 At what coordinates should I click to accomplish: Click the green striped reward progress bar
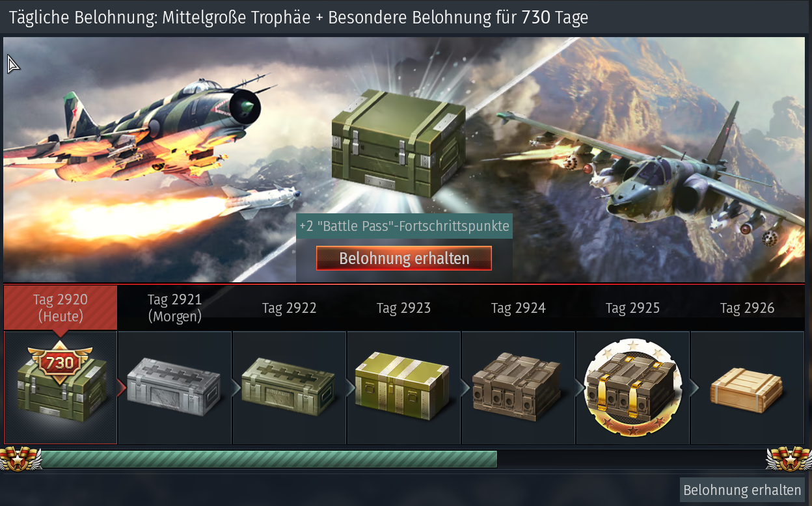tap(269, 459)
